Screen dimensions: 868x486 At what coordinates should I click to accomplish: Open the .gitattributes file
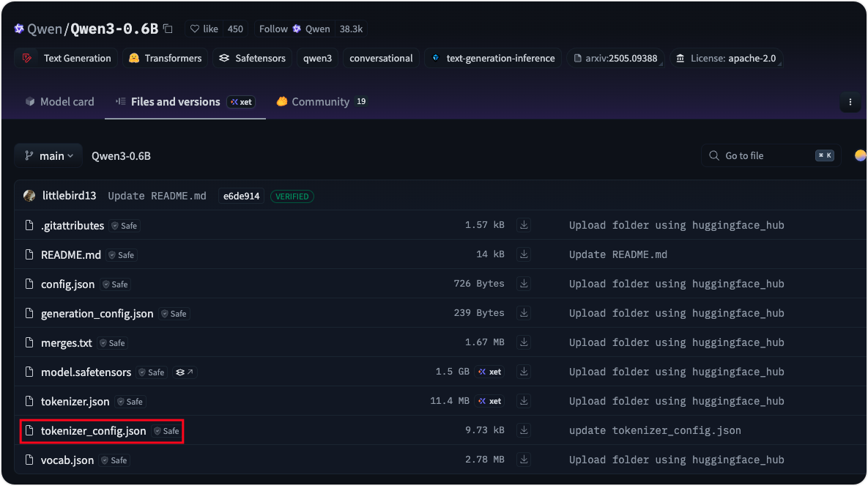pos(73,226)
